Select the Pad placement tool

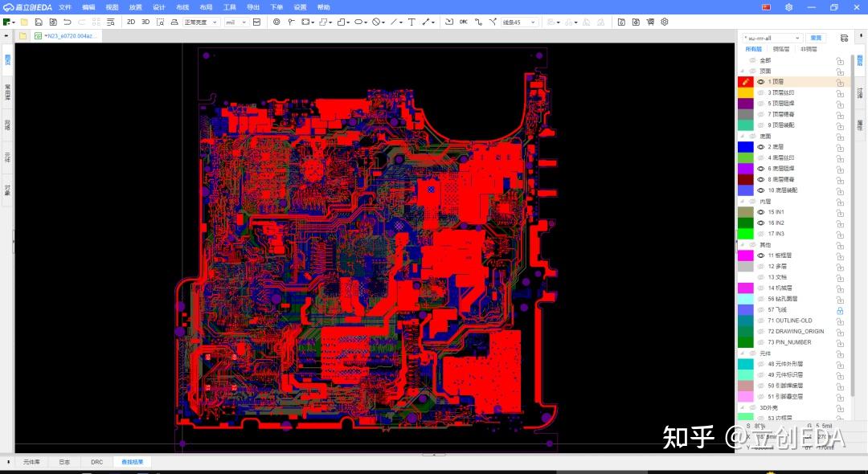coord(291,22)
